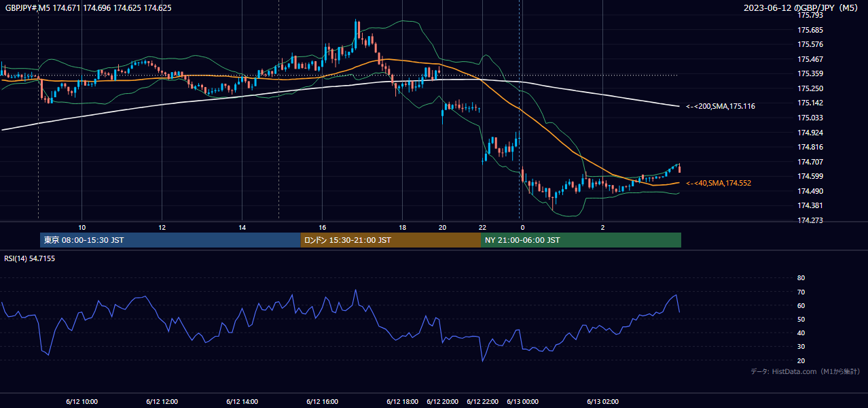The image size is (868, 408).
Task: Click the hour 12 tick under price chart
Action: 162,227
